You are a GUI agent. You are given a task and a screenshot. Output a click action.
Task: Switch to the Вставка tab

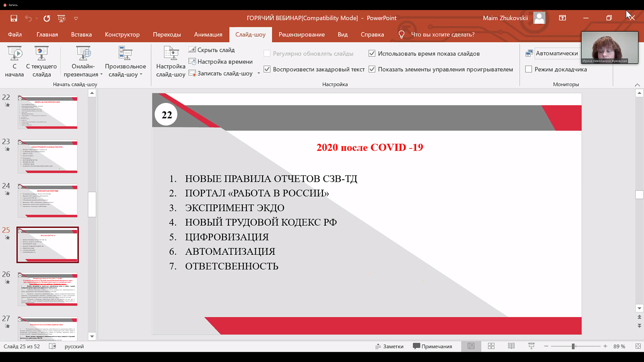point(82,34)
